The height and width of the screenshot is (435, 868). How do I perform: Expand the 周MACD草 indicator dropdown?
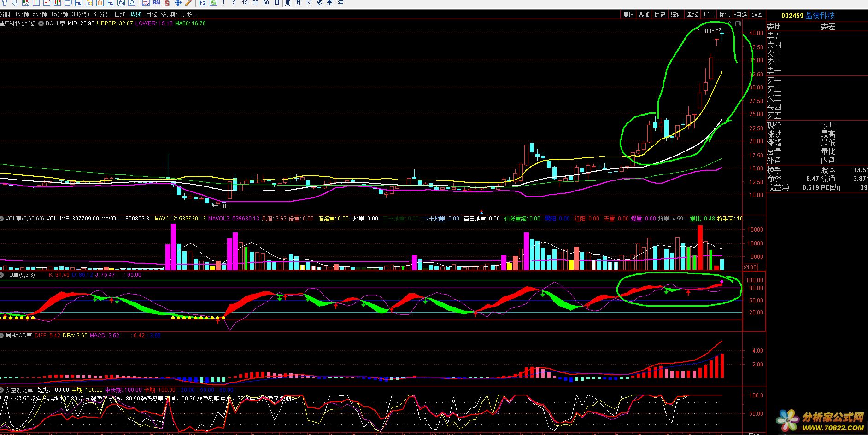click(2, 336)
